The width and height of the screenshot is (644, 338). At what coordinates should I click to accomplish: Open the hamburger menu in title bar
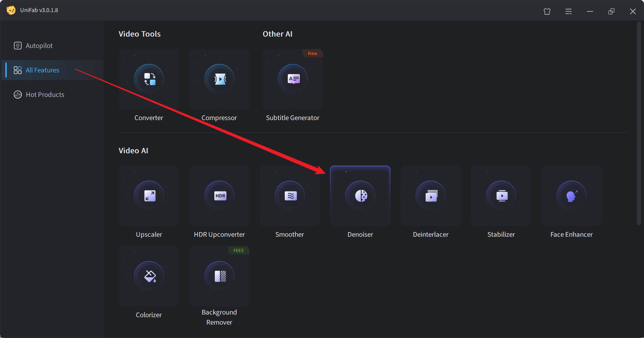(x=569, y=11)
